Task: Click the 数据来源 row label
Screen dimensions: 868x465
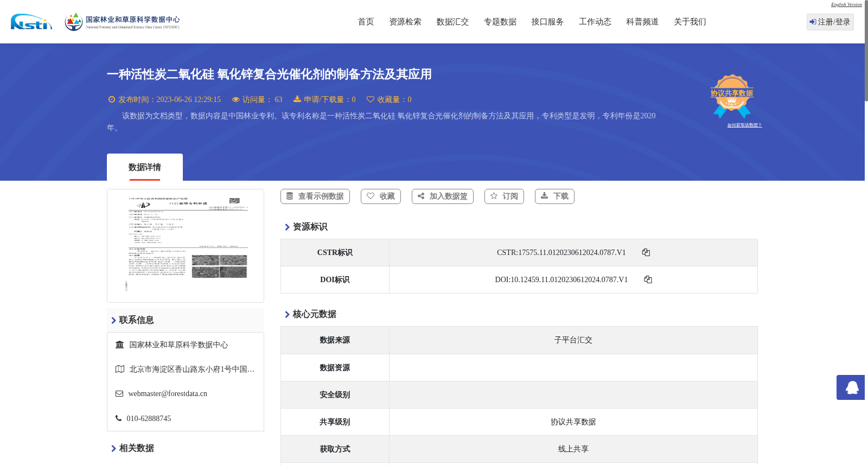Action: click(x=335, y=340)
